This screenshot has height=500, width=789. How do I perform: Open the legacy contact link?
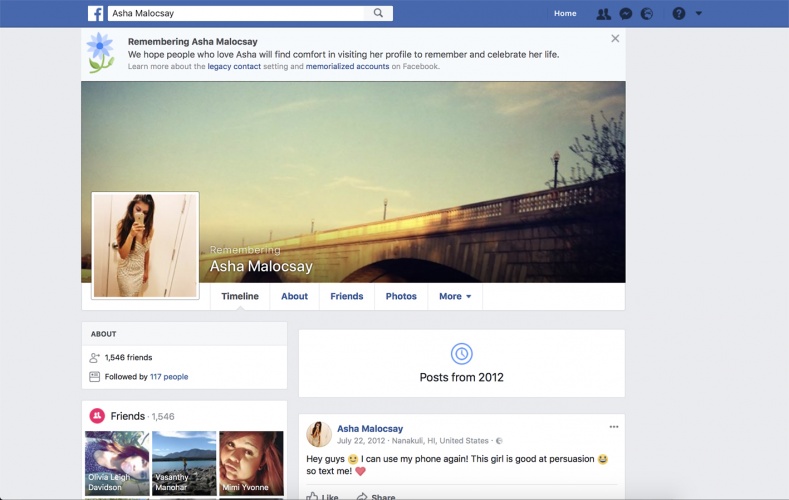[234, 66]
